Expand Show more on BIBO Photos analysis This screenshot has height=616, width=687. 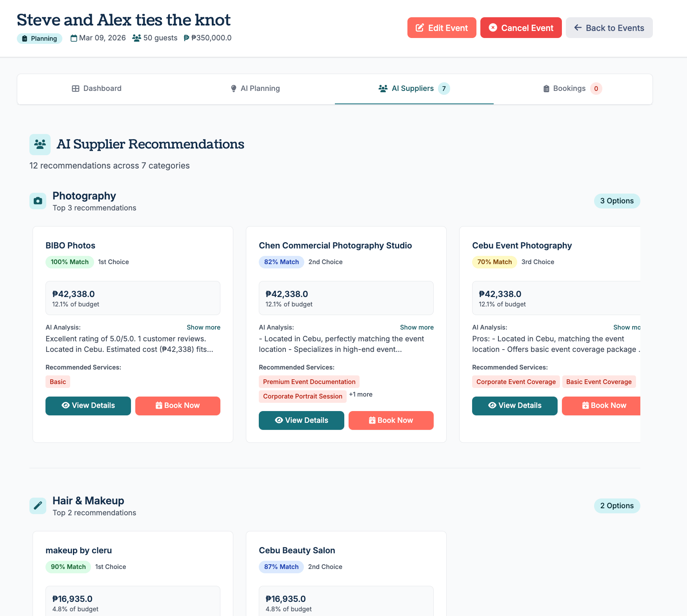(x=203, y=327)
